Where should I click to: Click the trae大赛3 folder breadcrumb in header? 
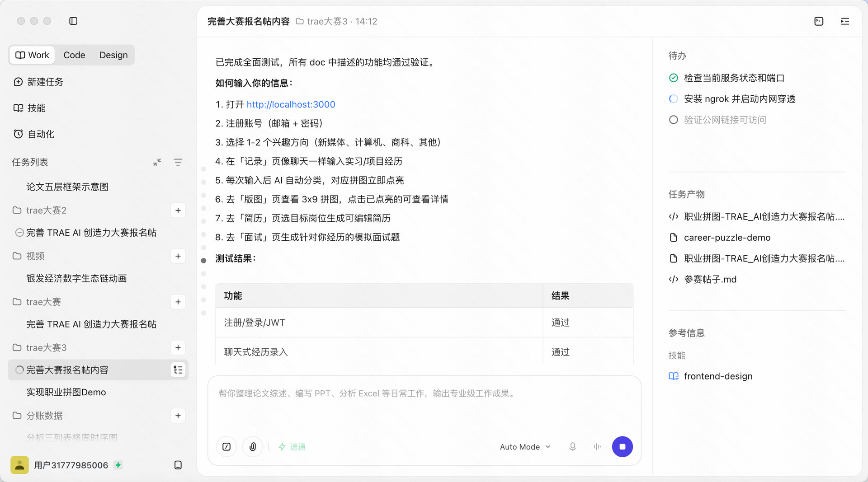[322, 21]
